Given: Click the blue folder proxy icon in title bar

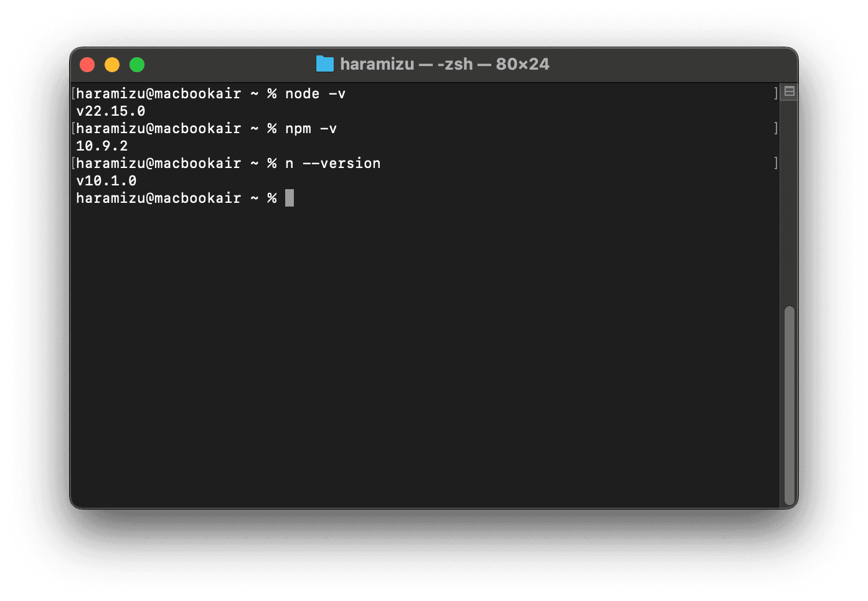Looking at the screenshot, I should tap(324, 64).
